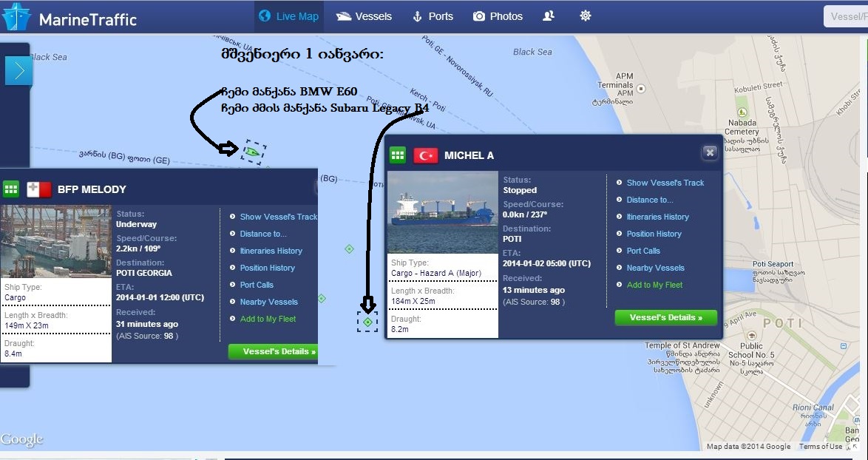Click the APM Terminals map marker
Viewport: 868px width, 460px height.
641,89
